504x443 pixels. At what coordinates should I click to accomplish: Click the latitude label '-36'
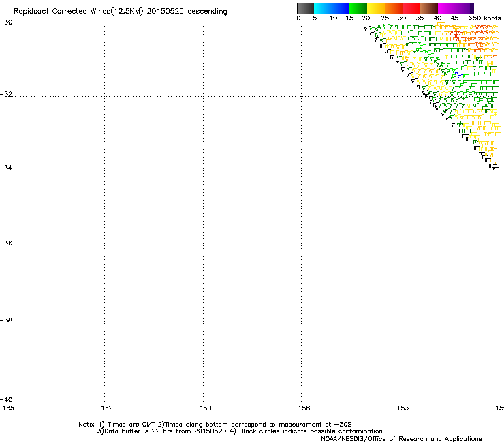[x=6, y=243]
